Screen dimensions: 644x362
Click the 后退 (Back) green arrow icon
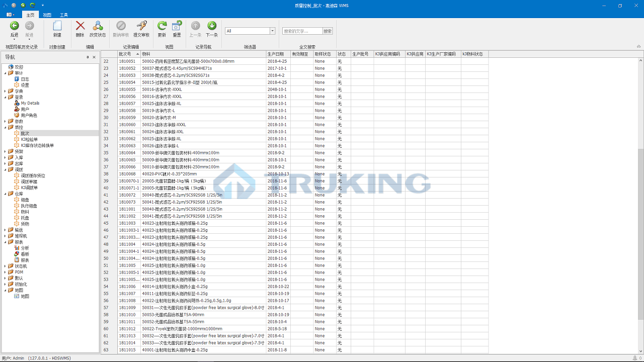coord(14,26)
